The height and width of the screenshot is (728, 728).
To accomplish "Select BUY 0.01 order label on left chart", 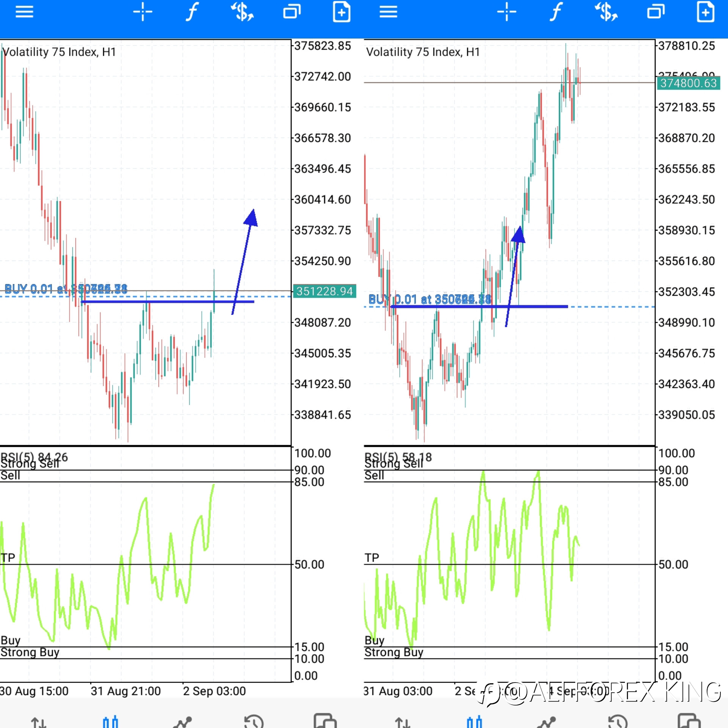I will point(66,289).
